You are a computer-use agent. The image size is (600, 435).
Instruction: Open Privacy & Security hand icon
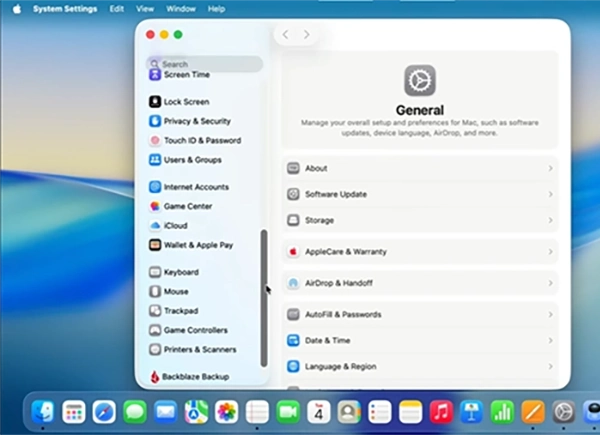pyautogui.click(x=155, y=121)
